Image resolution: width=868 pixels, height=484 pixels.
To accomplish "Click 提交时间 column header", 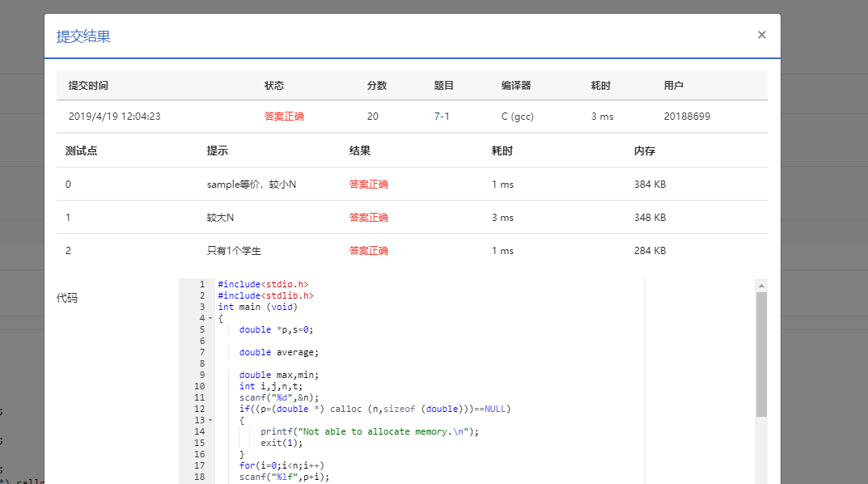I will pos(88,85).
